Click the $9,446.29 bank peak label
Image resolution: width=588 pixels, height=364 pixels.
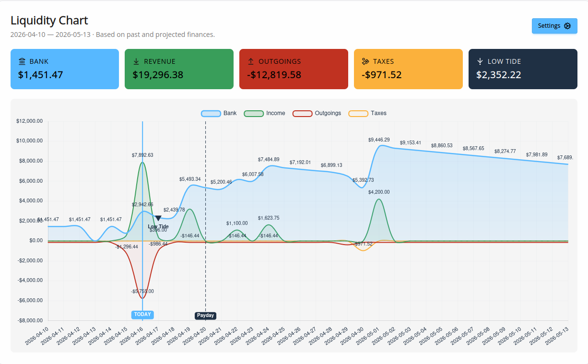pos(379,140)
